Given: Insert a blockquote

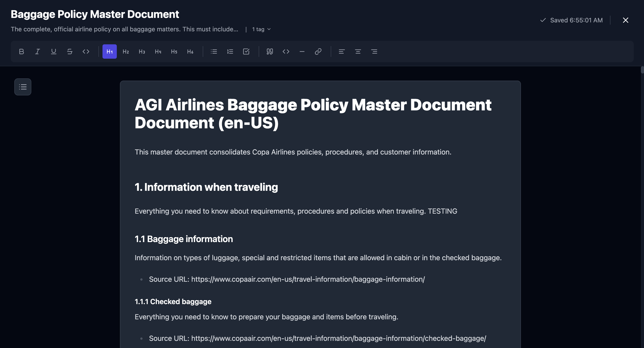Looking at the screenshot, I should (269, 52).
